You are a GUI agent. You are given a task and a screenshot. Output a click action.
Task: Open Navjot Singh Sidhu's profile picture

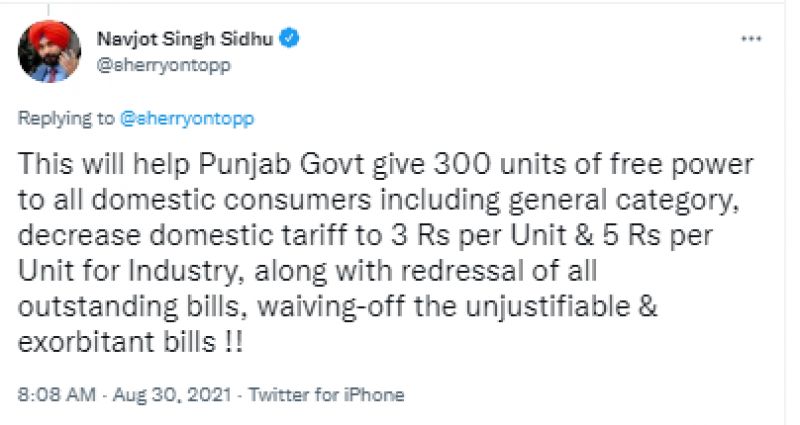[49, 51]
